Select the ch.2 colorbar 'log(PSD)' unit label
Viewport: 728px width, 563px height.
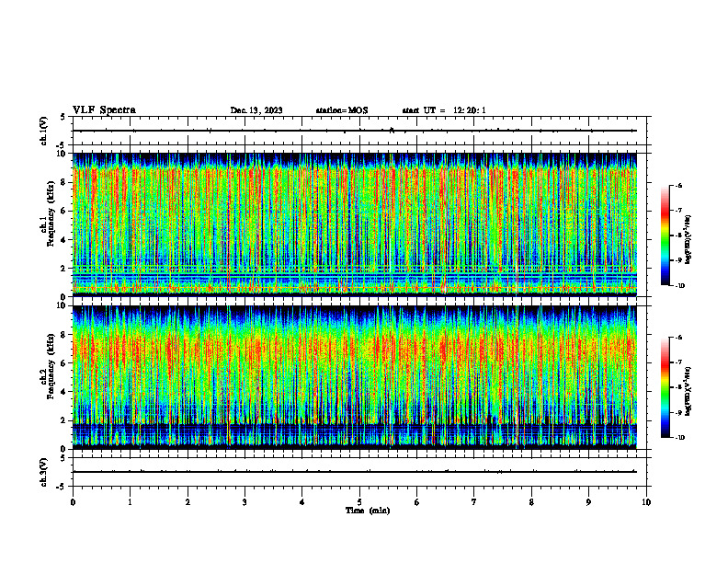688,391
